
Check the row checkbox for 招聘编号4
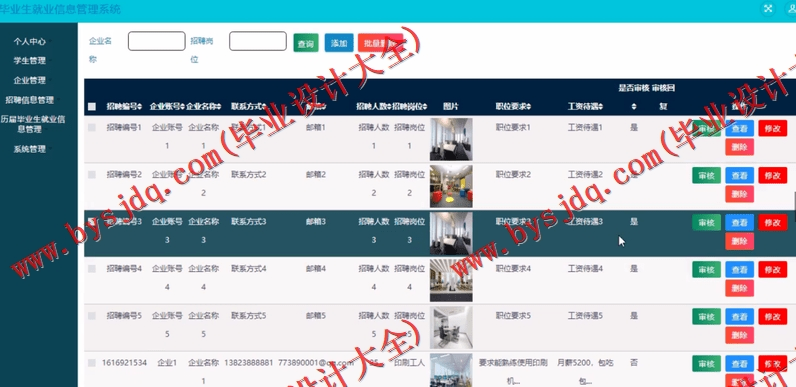coord(92,269)
